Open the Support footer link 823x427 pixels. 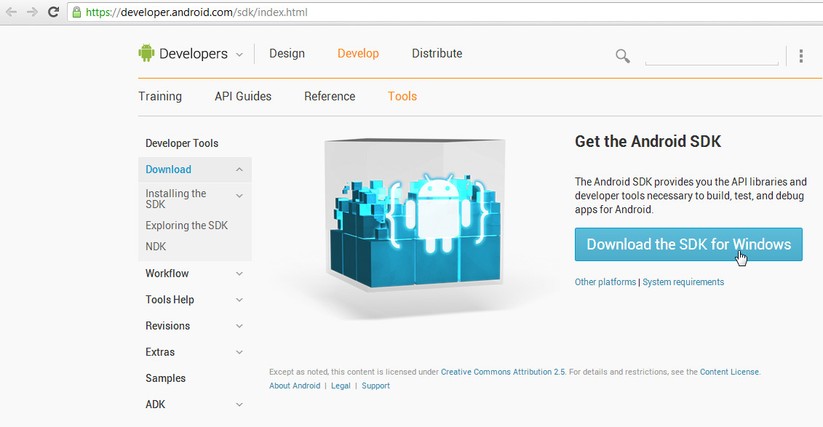[376, 386]
